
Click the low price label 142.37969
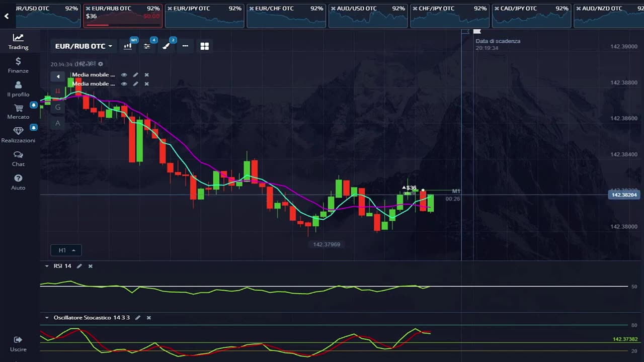coord(327,244)
